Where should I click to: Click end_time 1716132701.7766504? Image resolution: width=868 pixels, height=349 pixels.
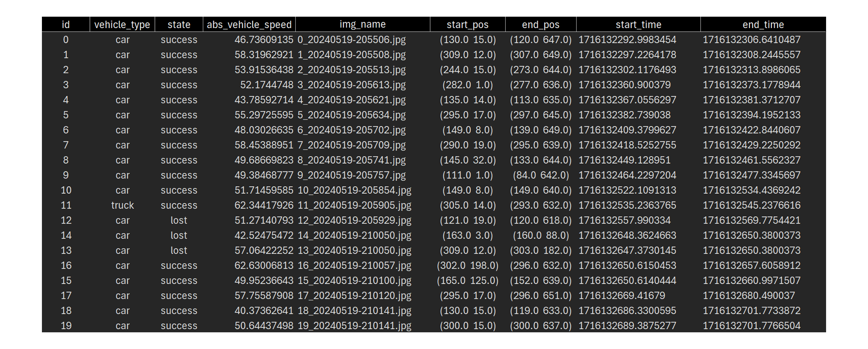752,326
